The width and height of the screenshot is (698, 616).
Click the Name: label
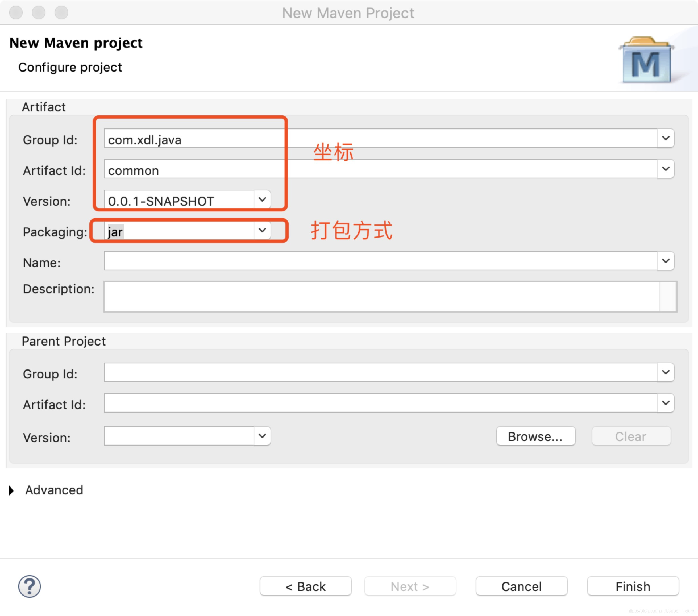click(42, 263)
